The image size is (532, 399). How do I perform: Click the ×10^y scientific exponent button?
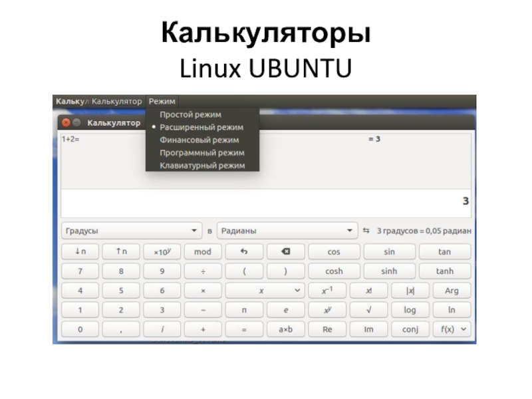pos(162,251)
